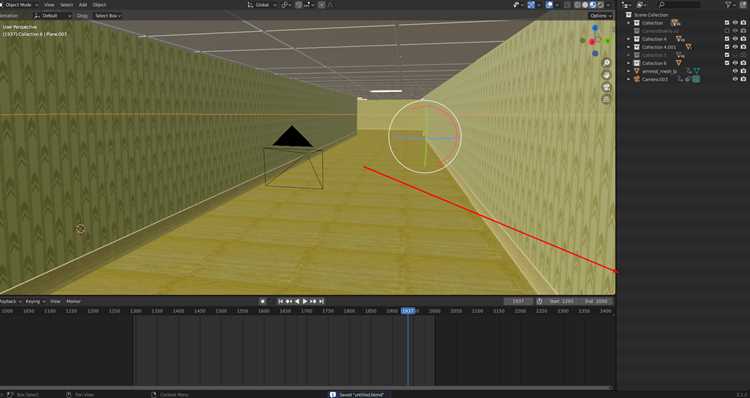Screen dimensions: 750x398
Task: Open the Keying dropdown in timeline
Action: coord(35,301)
